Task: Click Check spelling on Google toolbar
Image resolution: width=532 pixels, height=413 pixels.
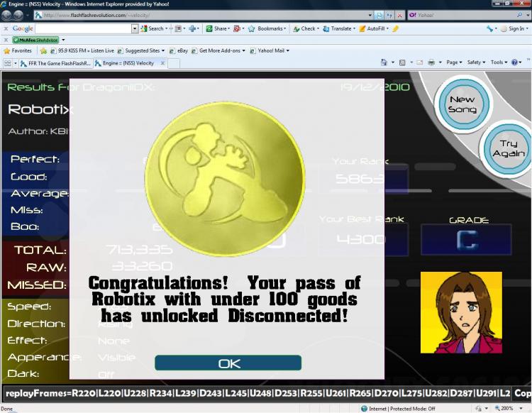Action: click(x=304, y=29)
